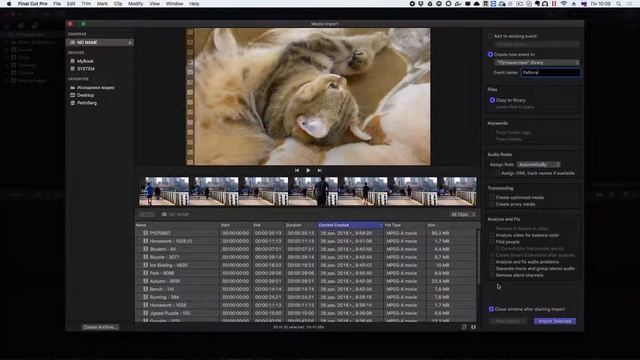Image resolution: width=640 pixels, height=360 pixels.
Task: Open the Final Cut Pro menu
Action: pyautogui.click(x=32, y=4)
